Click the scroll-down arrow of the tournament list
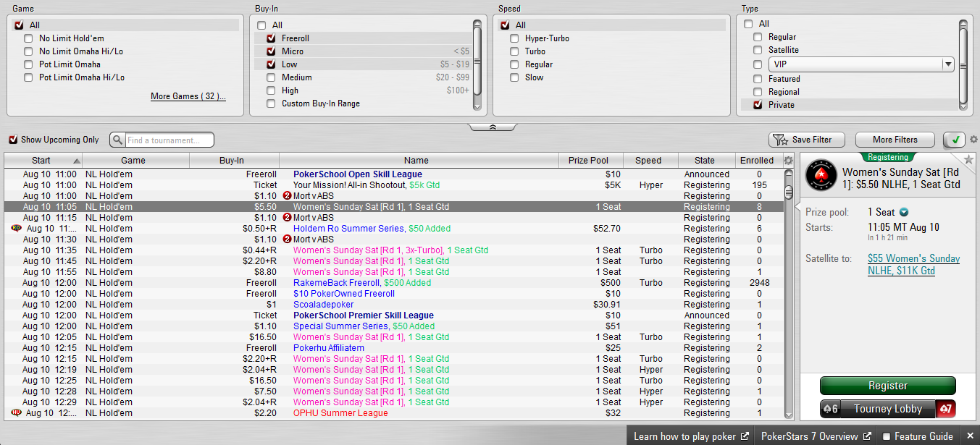Viewport: 980px width, 445px height. click(789, 415)
